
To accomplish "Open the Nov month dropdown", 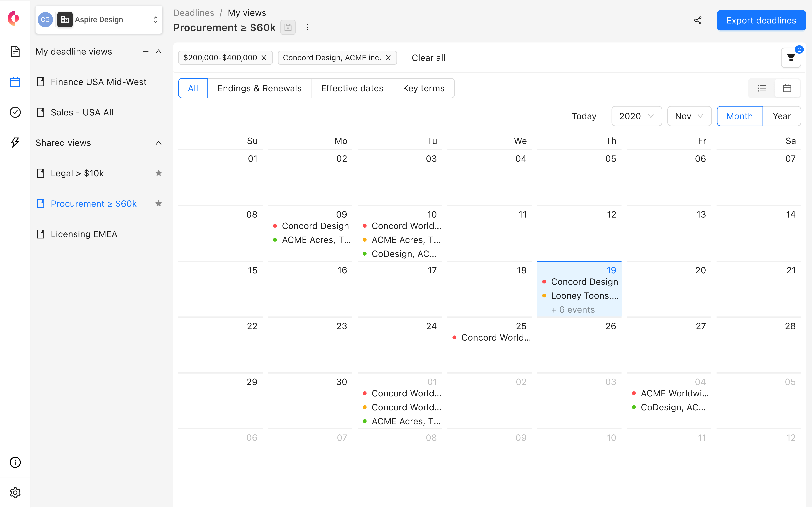I will pyautogui.click(x=689, y=116).
